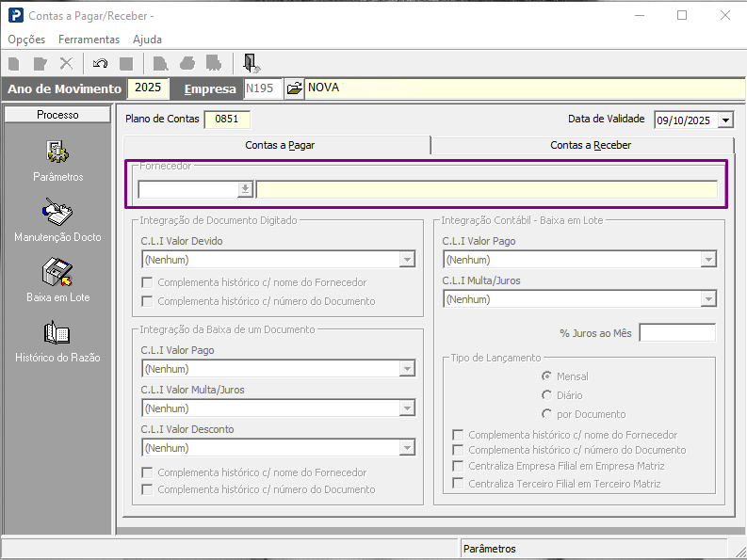Expand C.L.I Valor Devido dropdown
The height and width of the screenshot is (560, 747).
coord(407,260)
